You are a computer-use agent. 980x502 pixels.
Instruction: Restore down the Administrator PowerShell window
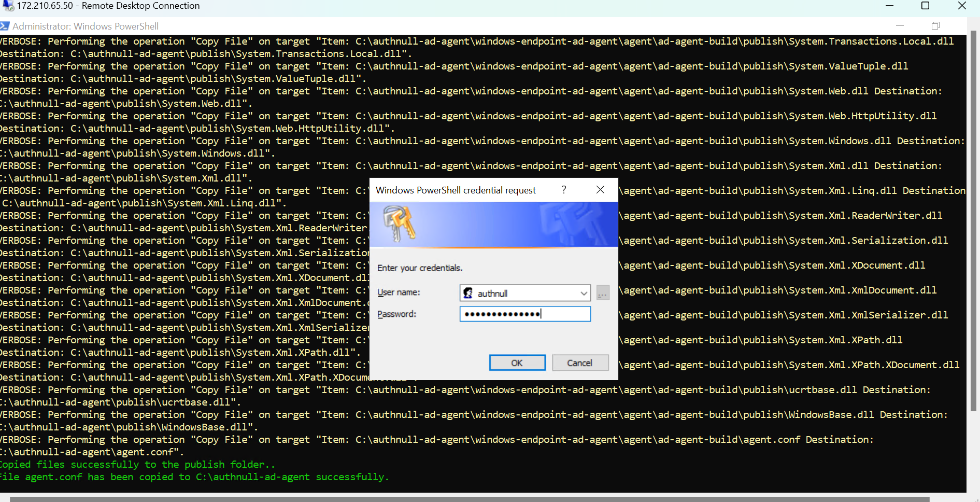[935, 26]
